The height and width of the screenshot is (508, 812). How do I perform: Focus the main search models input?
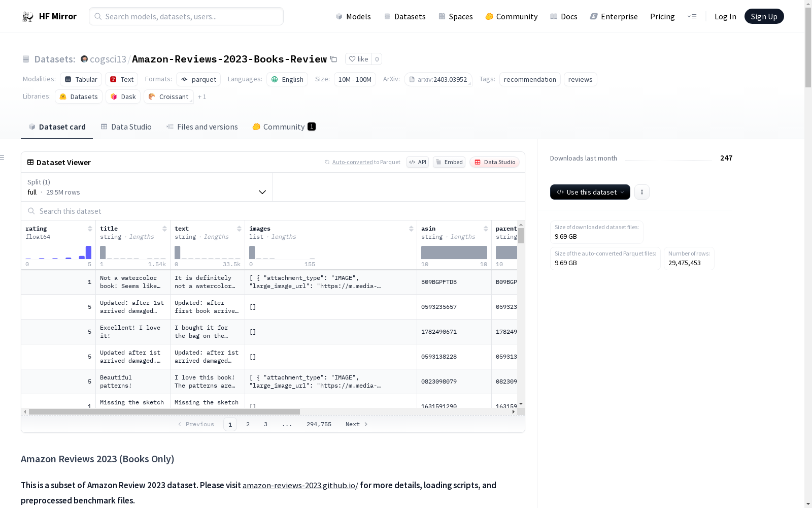tap(186, 16)
